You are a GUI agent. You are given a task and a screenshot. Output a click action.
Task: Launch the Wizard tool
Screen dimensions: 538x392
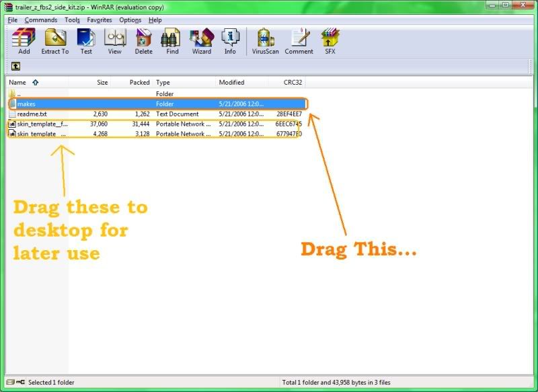pos(201,42)
